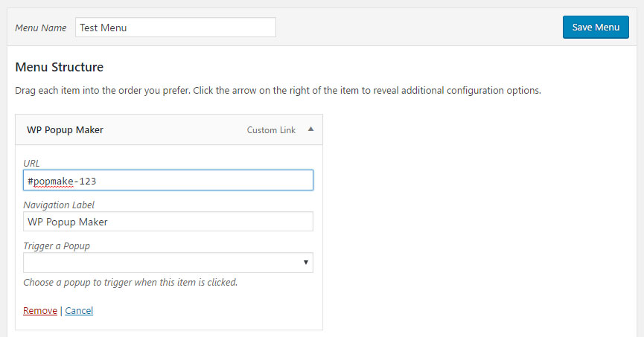Cancel editing the menu item

[x=79, y=311]
